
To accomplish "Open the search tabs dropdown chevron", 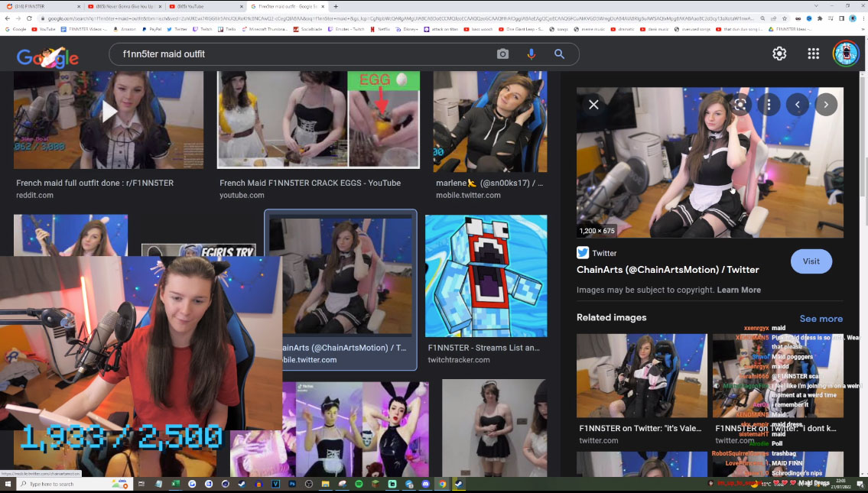I will pos(816,5).
